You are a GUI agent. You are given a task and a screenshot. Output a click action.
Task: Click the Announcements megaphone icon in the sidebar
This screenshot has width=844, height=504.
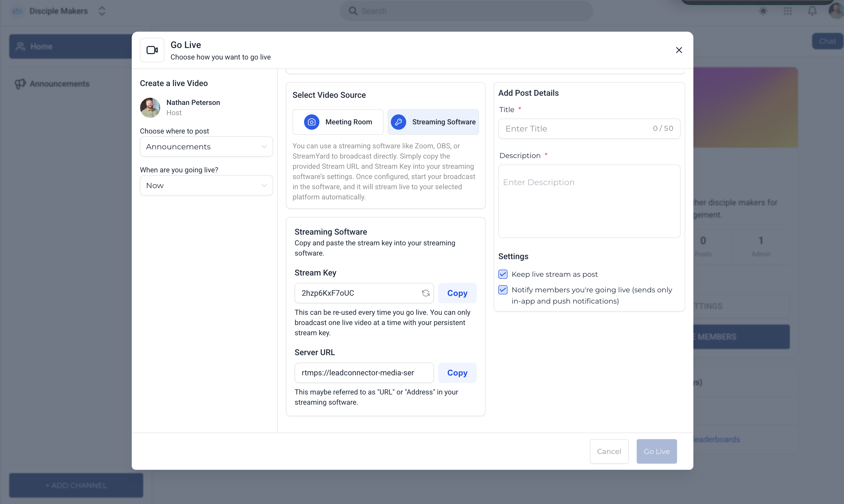[x=20, y=83]
